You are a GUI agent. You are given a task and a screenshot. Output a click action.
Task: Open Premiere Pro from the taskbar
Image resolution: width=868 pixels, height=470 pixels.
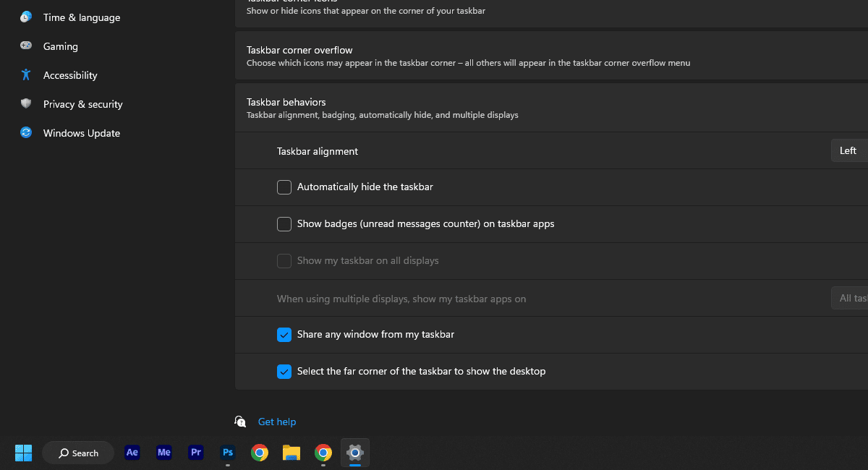[x=196, y=453]
